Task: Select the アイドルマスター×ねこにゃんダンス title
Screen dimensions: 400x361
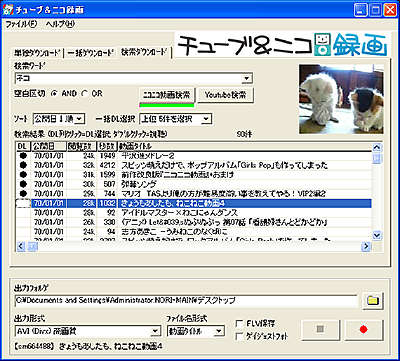Action: (179, 212)
